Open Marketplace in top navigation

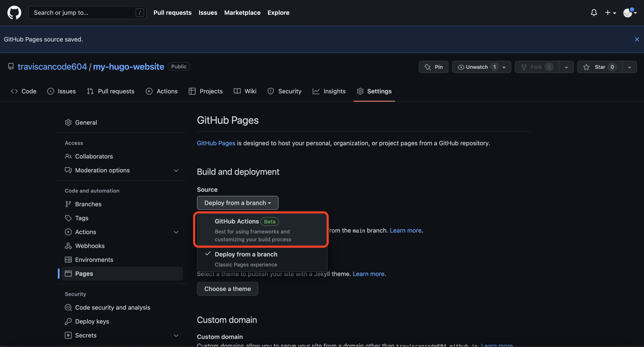[242, 12]
